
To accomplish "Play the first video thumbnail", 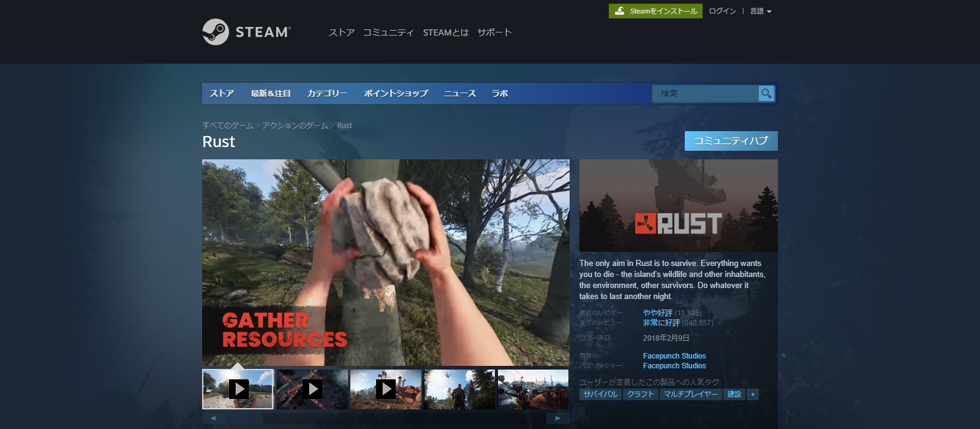I will pyautogui.click(x=238, y=389).
